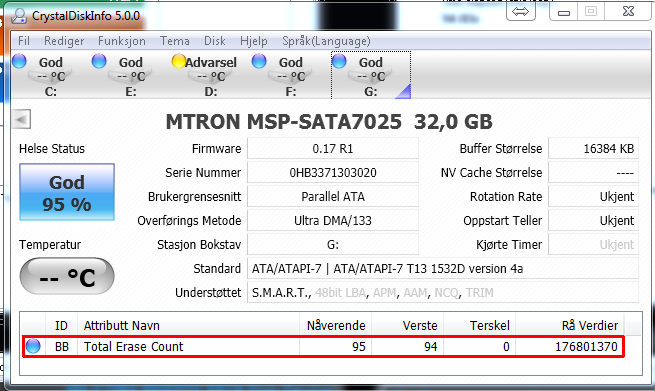655x391 pixels.
Task: Click the ATA/ATAPI-7 standard field
Action: click(443, 269)
